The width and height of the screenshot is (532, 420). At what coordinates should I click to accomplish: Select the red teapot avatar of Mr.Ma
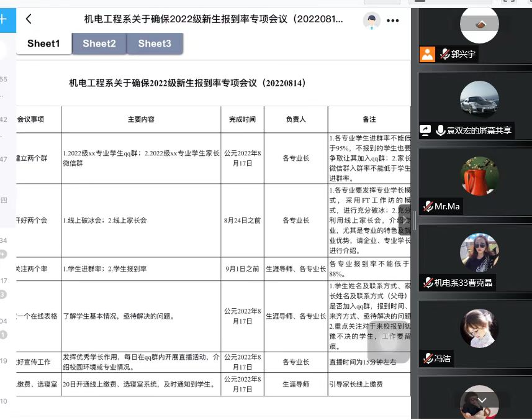(x=479, y=176)
